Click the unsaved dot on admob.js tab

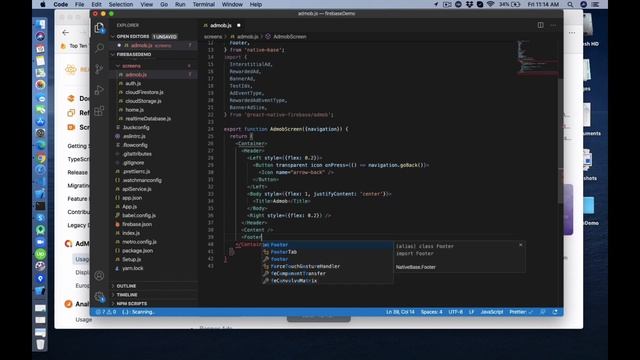coord(239,25)
